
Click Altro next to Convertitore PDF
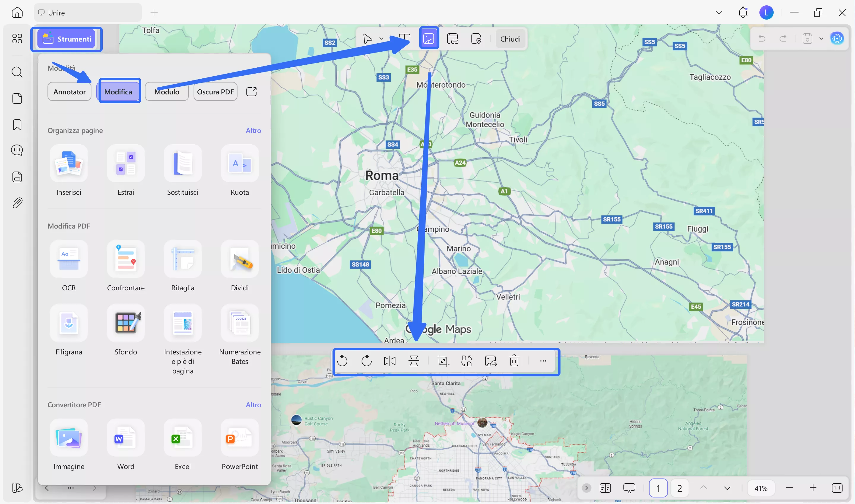coord(253,405)
